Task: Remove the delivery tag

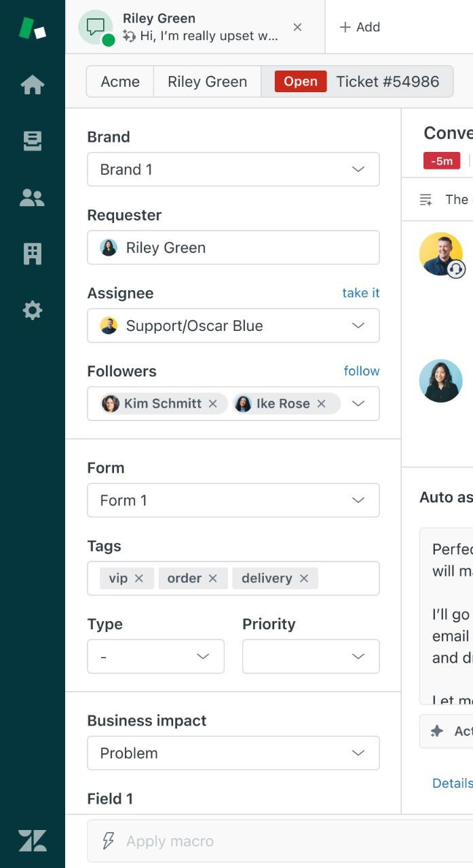Action: pyautogui.click(x=304, y=578)
